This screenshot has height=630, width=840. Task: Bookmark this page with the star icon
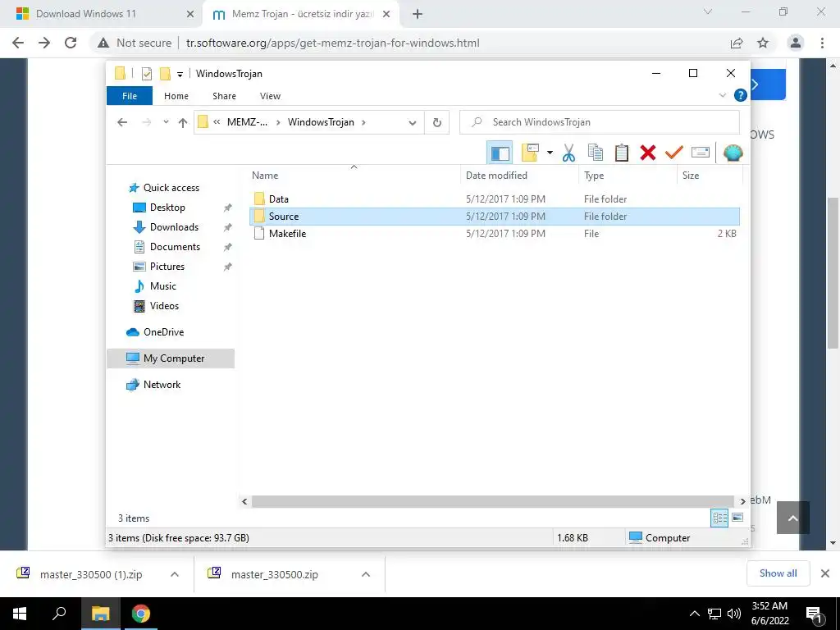click(763, 43)
